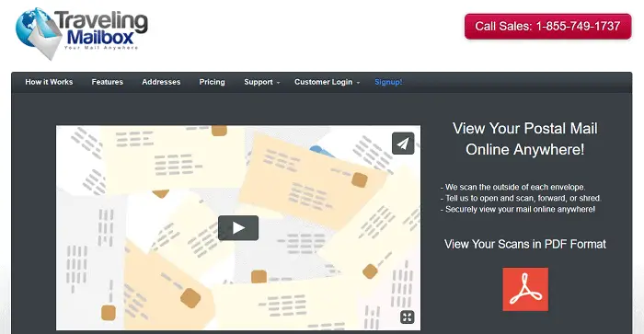Click the View Your Postal Mail heading
Viewport: 644px width, 334px height.
tap(525, 139)
